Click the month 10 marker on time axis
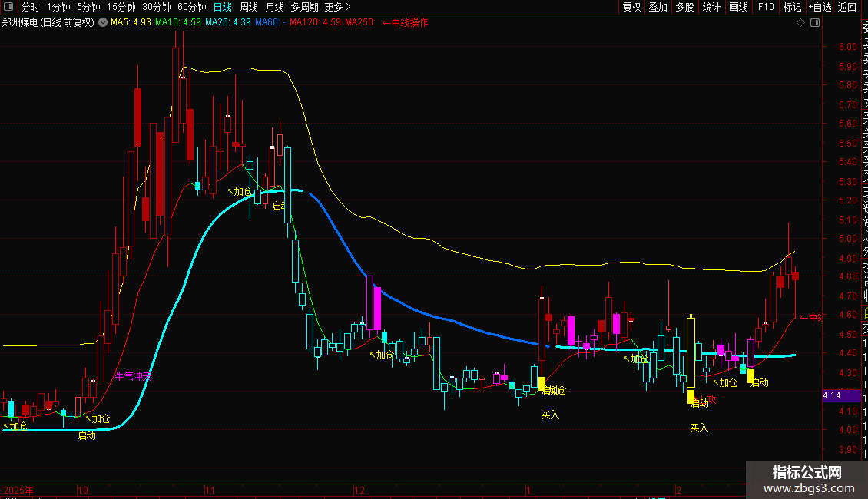The image size is (868, 499). [82, 490]
